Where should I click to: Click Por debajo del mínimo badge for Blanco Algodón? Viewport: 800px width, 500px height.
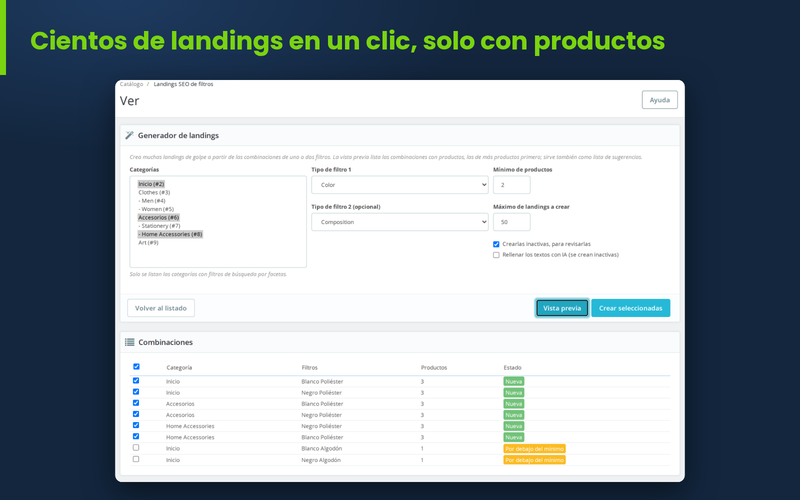pyautogui.click(x=534, y=449)
